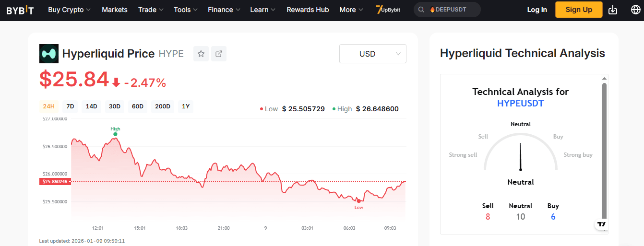Click the red down arrow icon
Screen dimensions: 644x246
pos(116,82)
